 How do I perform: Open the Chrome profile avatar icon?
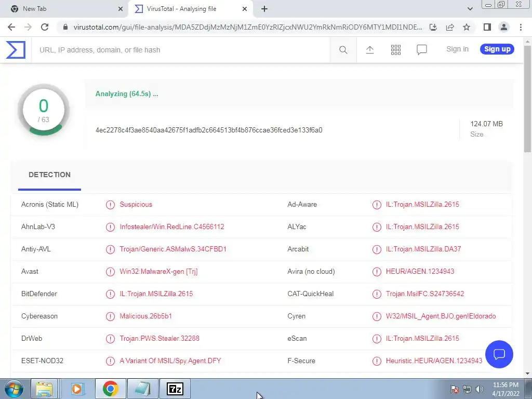[504, 27]
